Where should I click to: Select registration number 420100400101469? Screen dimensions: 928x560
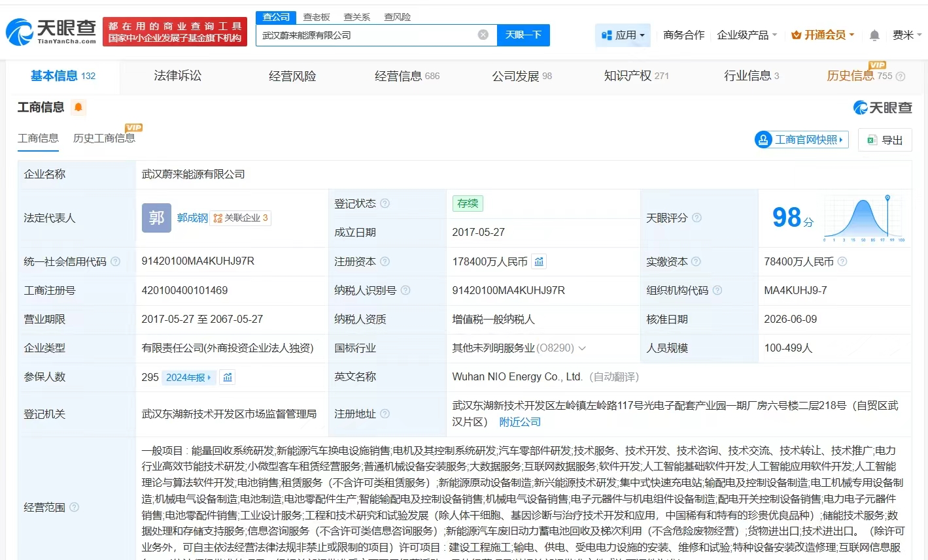(184, 290)
